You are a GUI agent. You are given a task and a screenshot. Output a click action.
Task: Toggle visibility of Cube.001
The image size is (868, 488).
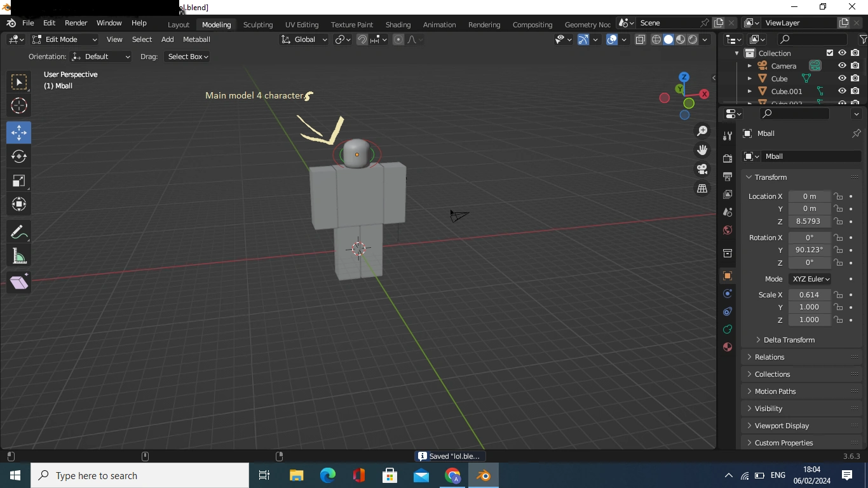click(x=842, y=91)
